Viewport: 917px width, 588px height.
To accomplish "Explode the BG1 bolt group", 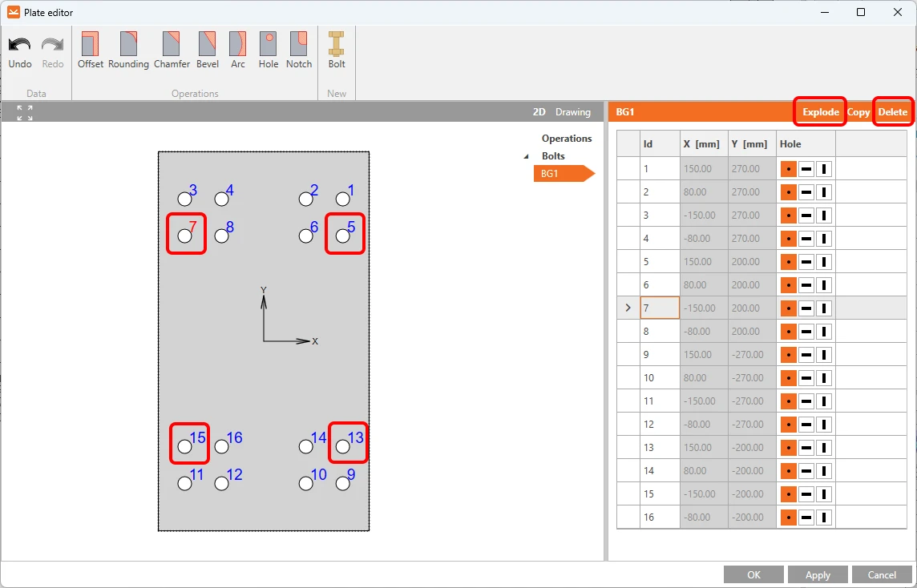I will point(820,112).
